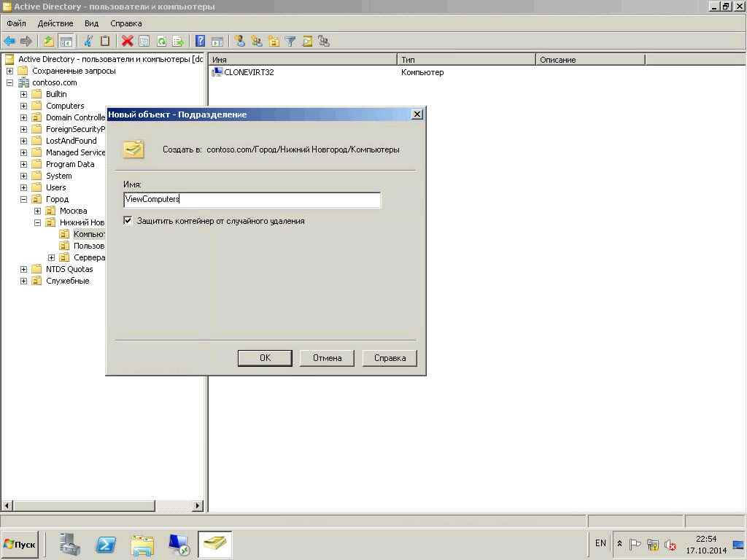This screenshot has height=560, width=747.
Task: Click the create new group icon
Action: (257, 42)
